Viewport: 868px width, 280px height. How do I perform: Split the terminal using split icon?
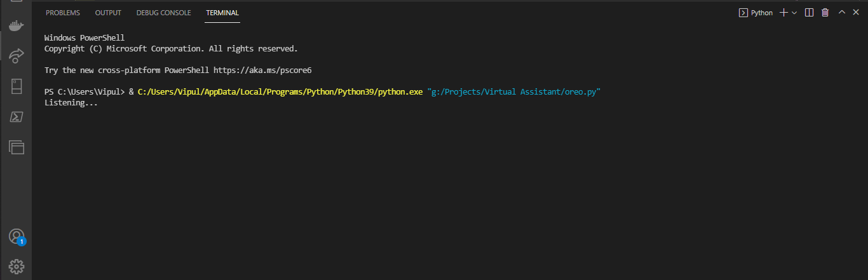click(x=809, y=13)
